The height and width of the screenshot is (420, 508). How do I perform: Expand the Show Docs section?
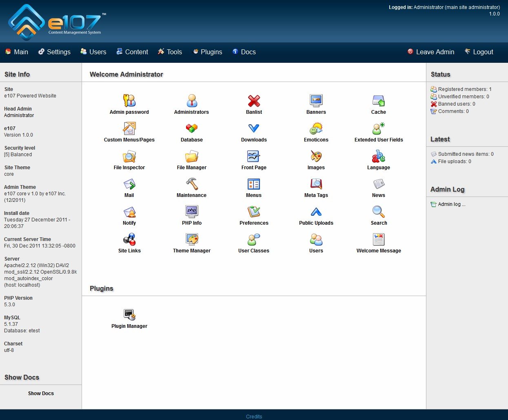tap(41, 393)
